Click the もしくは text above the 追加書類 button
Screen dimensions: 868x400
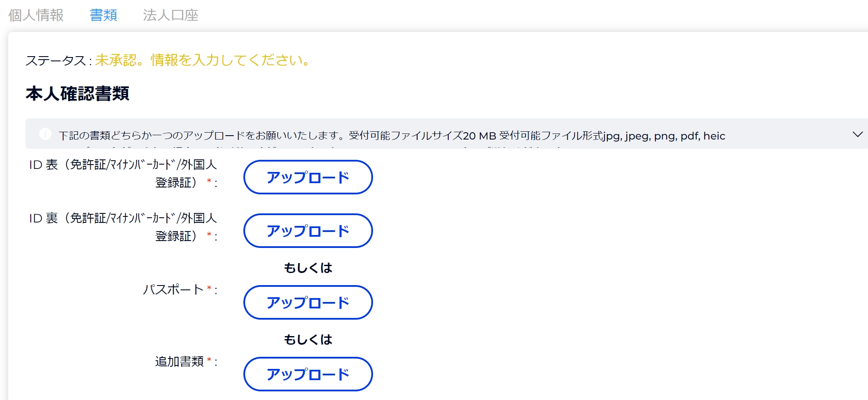tap(308, 340)
